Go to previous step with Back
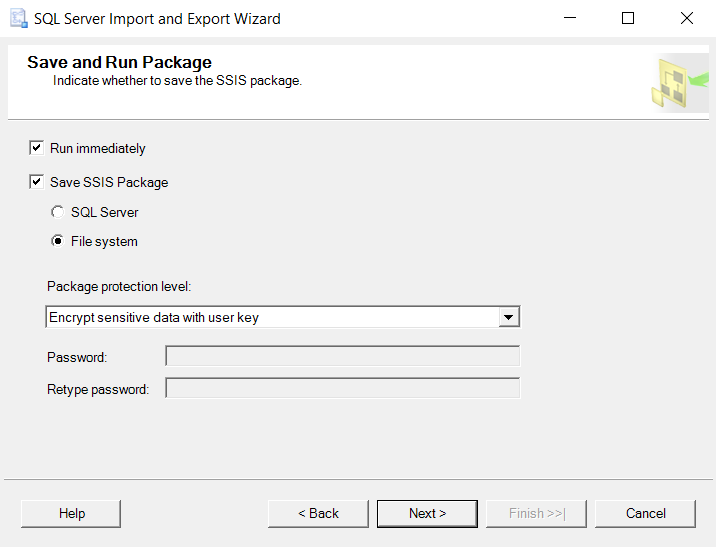The image size is (716, 547). [318, 514]
